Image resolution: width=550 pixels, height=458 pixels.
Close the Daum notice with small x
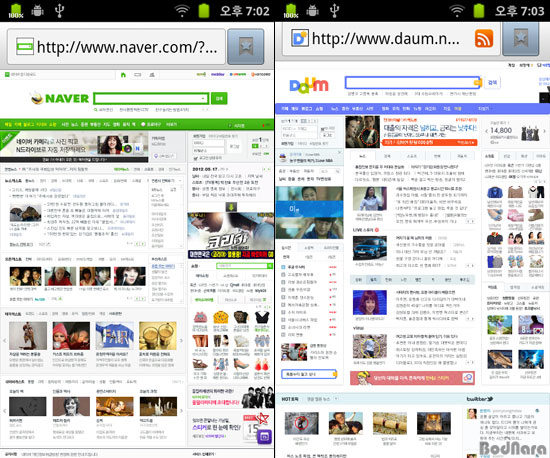click(339, 153)
